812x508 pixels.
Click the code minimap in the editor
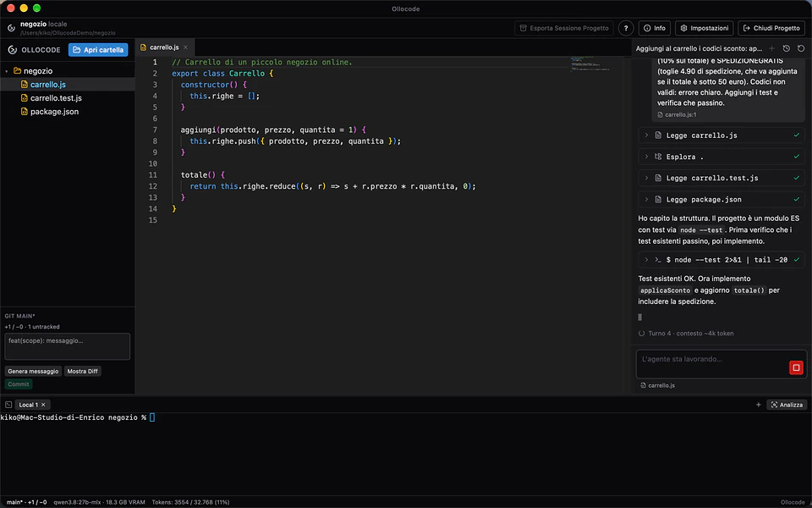590,63
